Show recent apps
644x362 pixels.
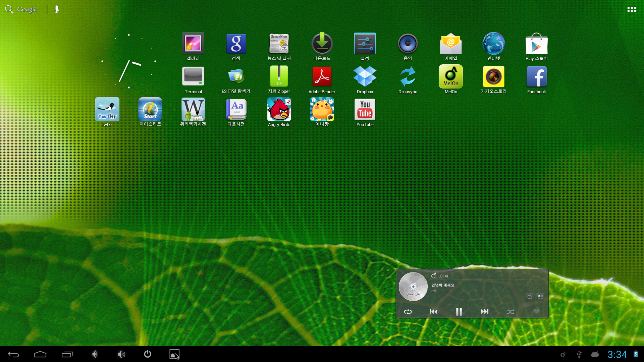tap(67, 354)
